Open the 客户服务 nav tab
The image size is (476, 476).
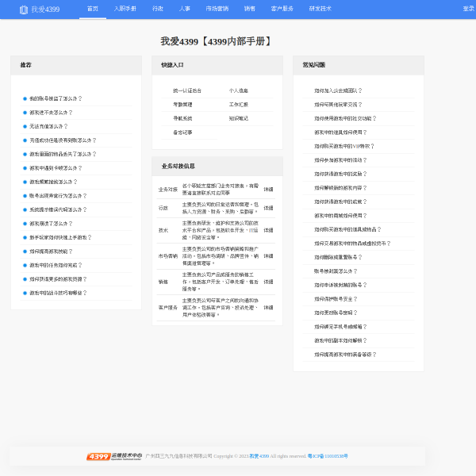pyautogui.click(x=282, y=9)
